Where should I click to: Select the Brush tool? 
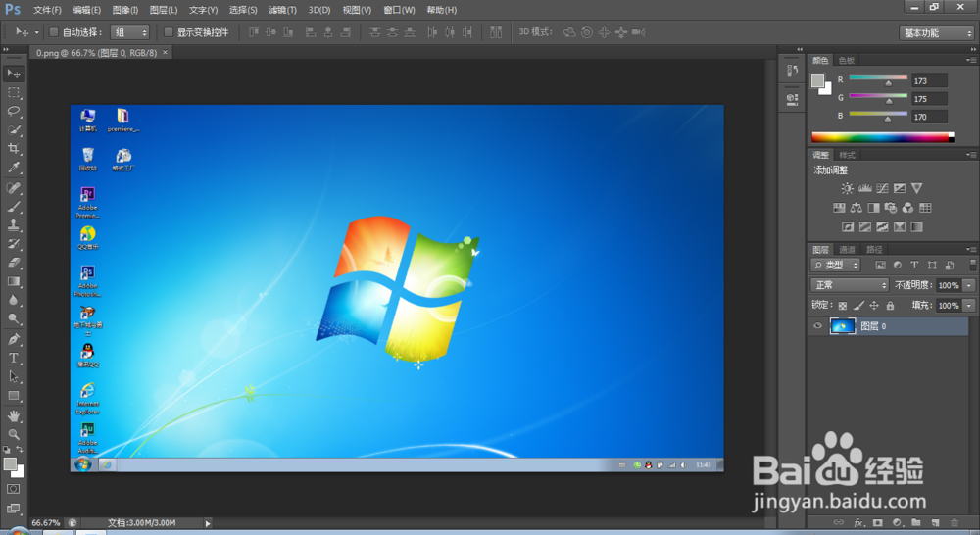[x=13, y=207]
